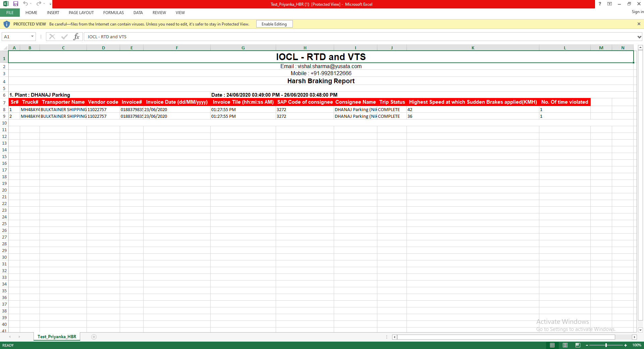This screenshot has height=349, width=644.
Task: Click the Cancel X formula bar icon
Action: [x=52, y=37]
